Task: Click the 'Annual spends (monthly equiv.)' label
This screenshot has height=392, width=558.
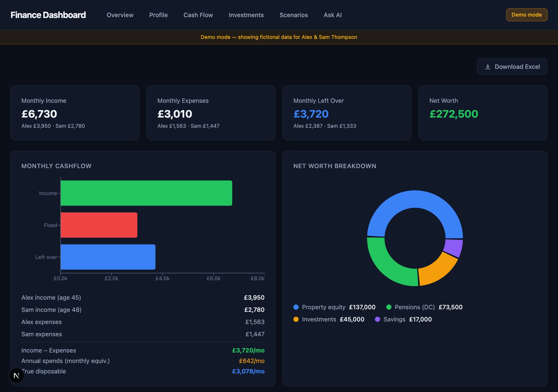Action: click(x=66, y=361)
